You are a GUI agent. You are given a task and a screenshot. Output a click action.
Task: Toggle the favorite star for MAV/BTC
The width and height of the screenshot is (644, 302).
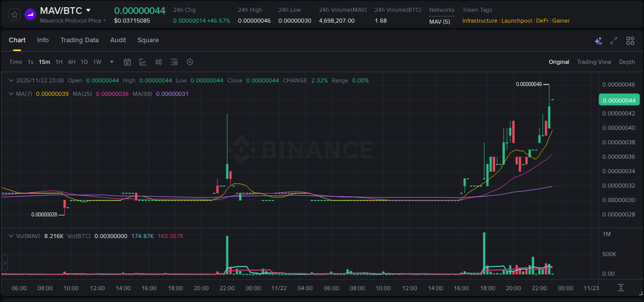coord(14,14)
